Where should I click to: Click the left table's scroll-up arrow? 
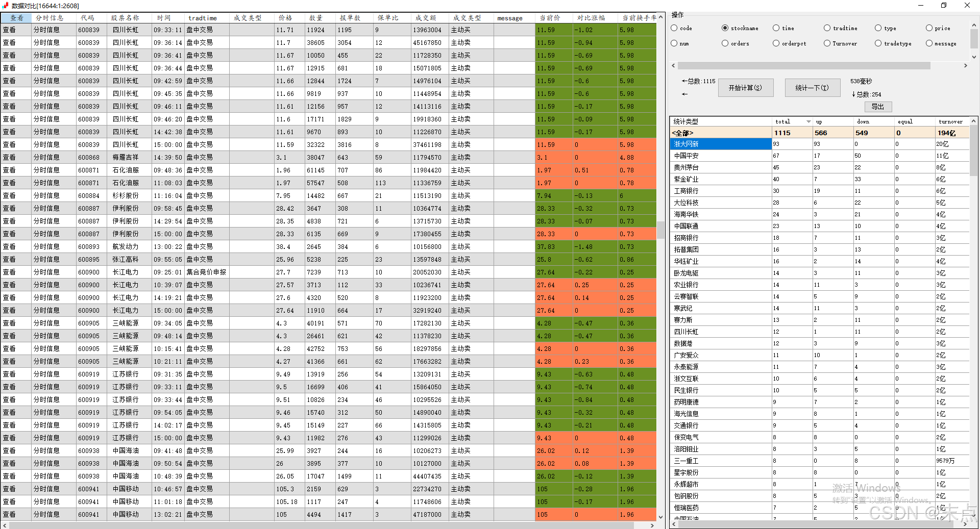[x=661, y=17]
